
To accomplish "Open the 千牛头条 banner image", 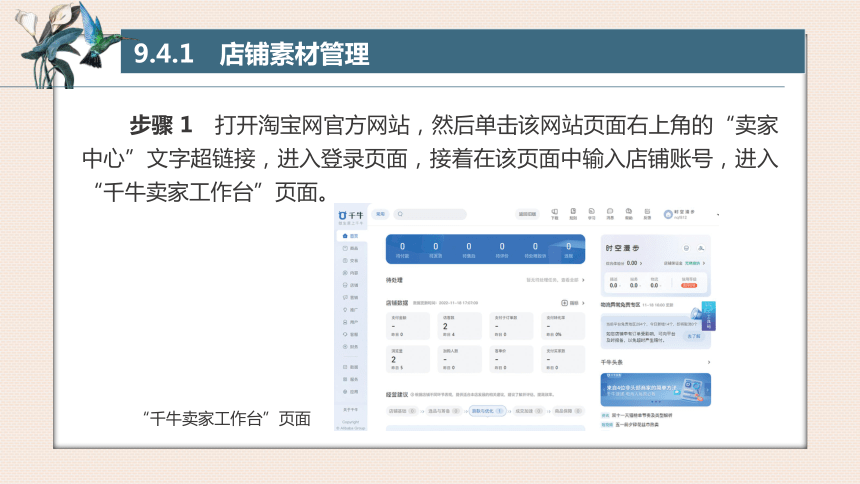I will (x=655, y=390).
